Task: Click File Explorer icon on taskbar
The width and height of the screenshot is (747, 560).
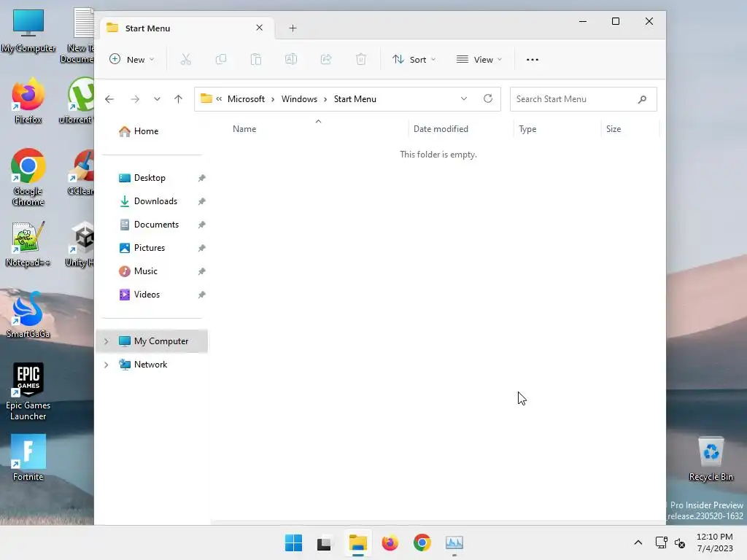Action: point(357,542)
